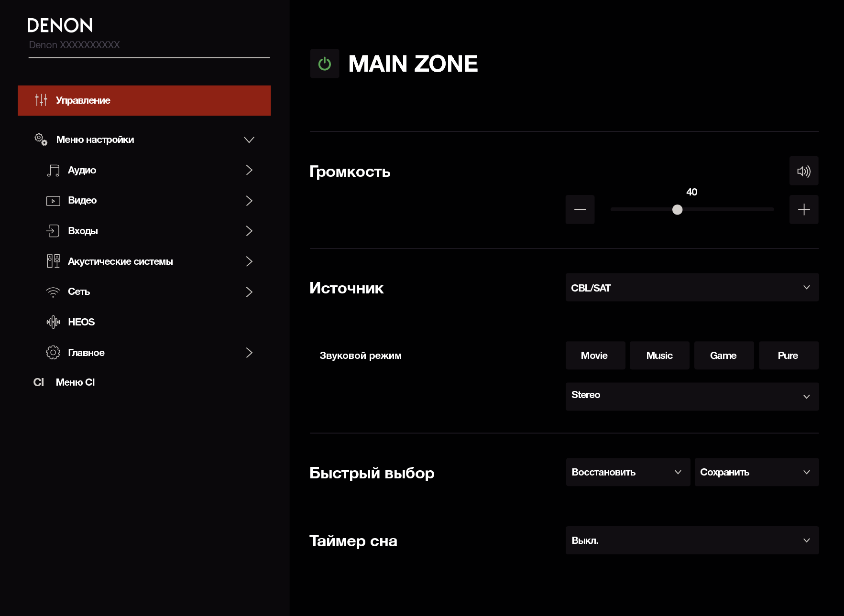Click the Видео play screen icon
This screenshot has width=844, height=616.
53,201
